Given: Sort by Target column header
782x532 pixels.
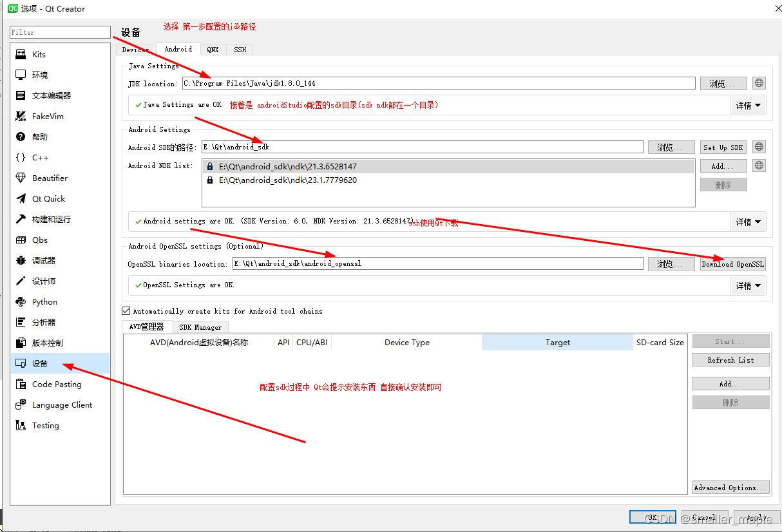Looking at the screenshot, I should coord(557,342).
